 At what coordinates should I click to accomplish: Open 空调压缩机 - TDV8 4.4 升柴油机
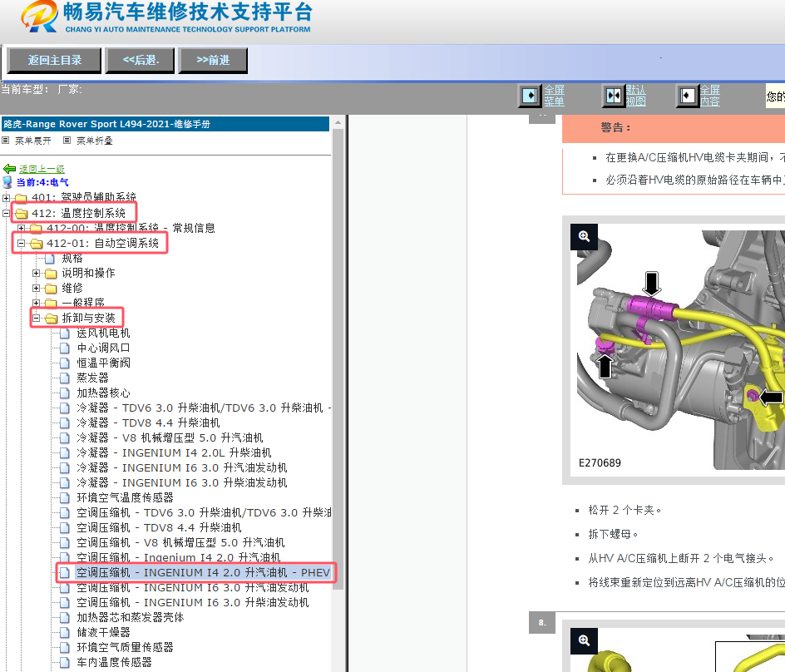[x=159, y=528]
